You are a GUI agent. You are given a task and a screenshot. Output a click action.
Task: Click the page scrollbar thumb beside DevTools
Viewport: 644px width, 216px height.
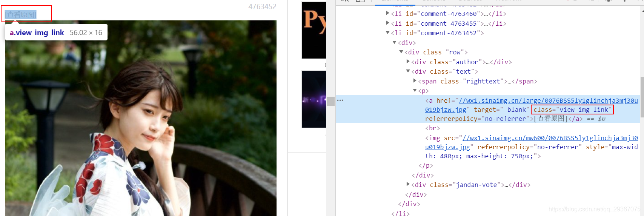(331, 101)
